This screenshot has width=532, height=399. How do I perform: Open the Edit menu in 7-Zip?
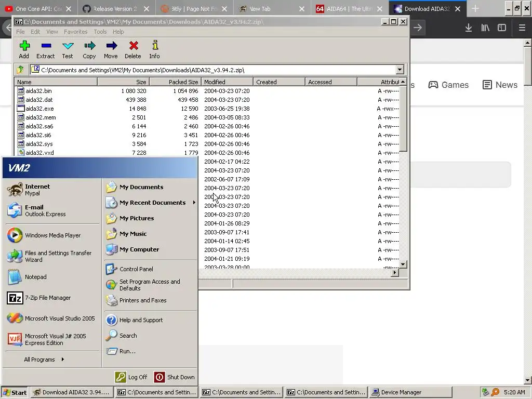[x=35, y=32]
